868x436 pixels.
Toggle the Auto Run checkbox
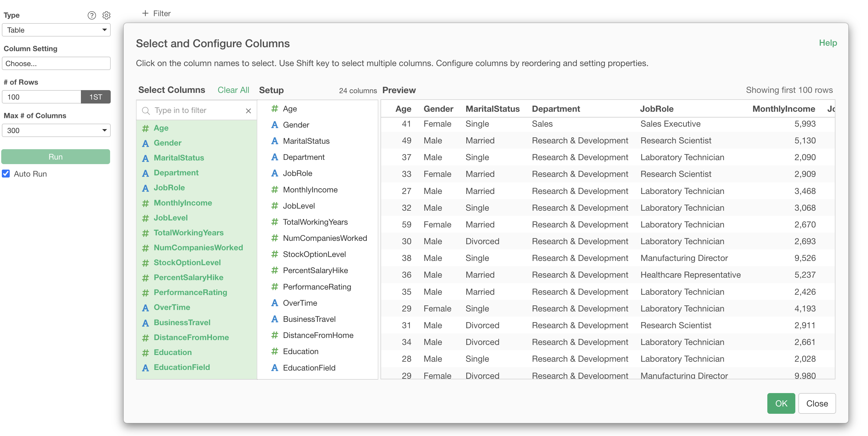(6, 174)
